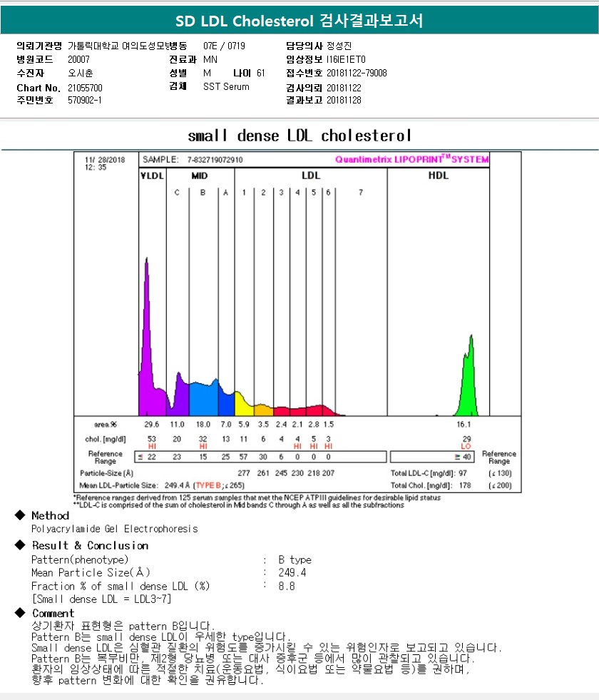
Task: Select the patient name '오시춘'
Action: click(x=81, y=73)
